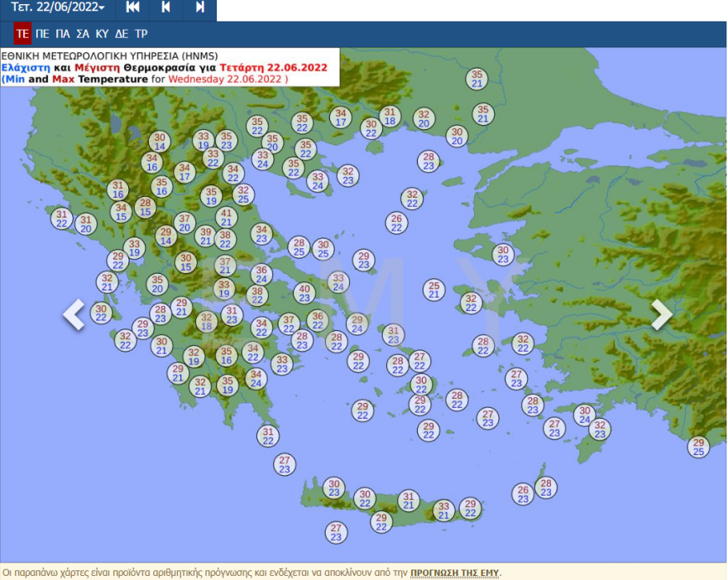Jump to the first forecast day icon

coord(132,7)
